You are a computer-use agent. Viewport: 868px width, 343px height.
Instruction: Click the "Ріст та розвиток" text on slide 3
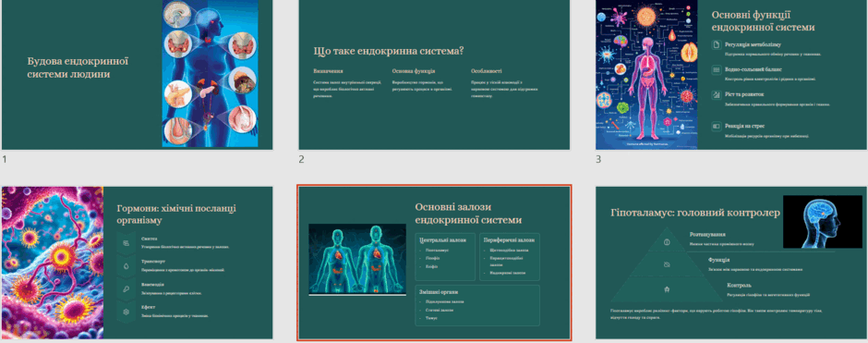point(744,94)
